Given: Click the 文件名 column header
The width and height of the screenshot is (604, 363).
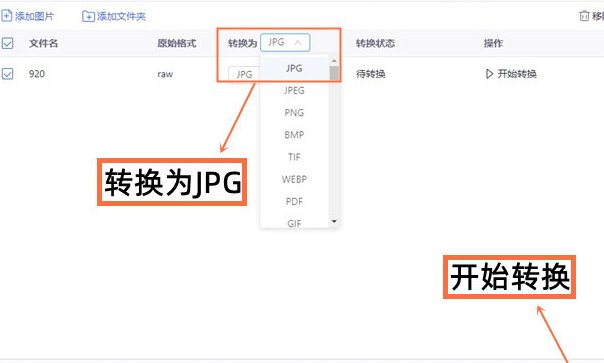Looking at the screenshot, I should (44, 43).
